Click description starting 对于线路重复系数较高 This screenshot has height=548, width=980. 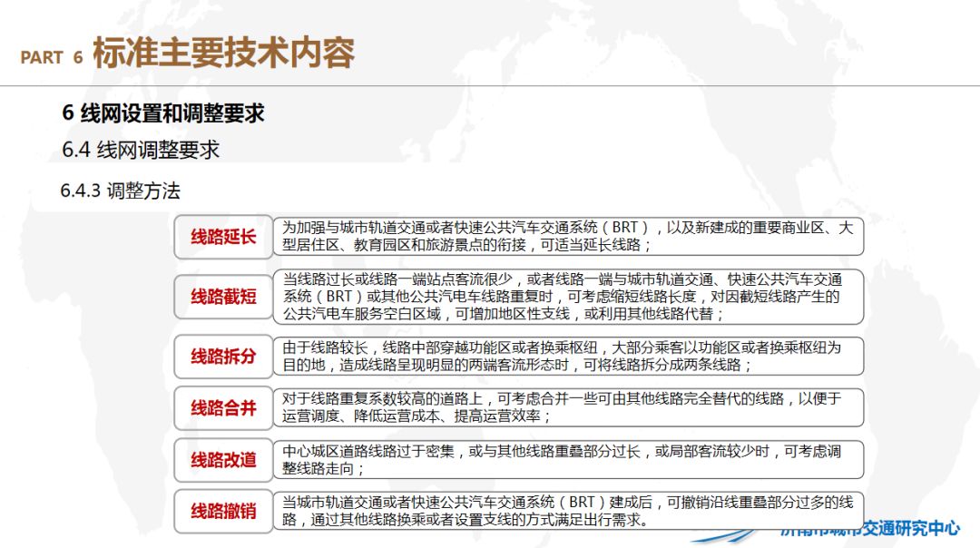568,407
